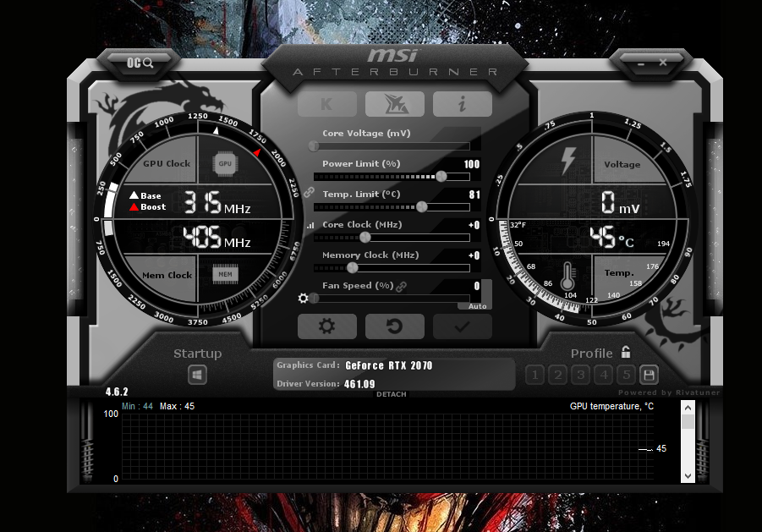Save profile with the floppy disk icon
The image size is (762, 532).
pos(649,375)
